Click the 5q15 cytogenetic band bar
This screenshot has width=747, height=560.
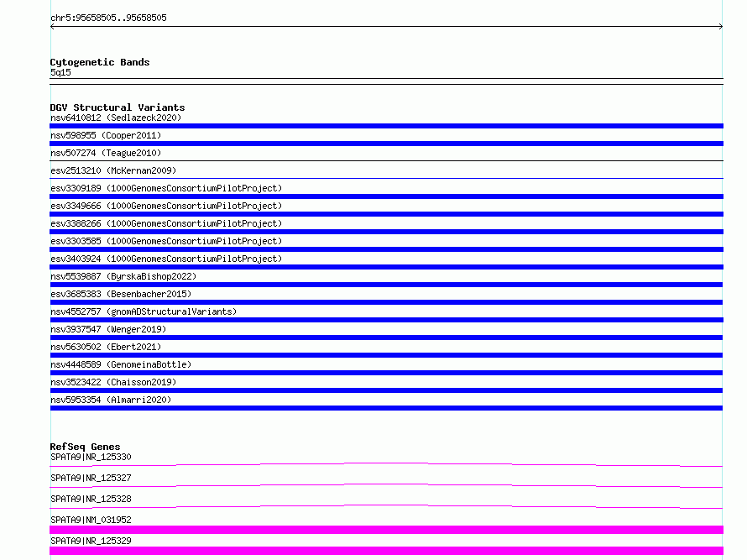click(x=386, y=81)
